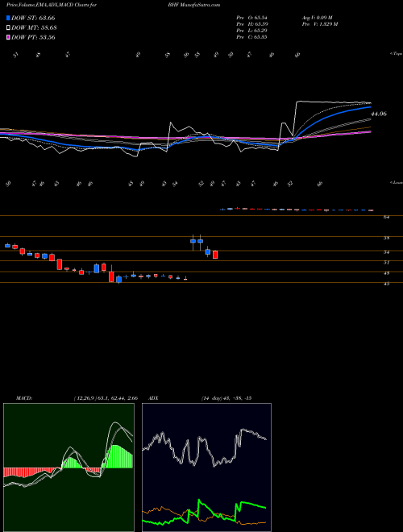Click the <-Tops axis label
This screenshot has width=403, height=532.
[397, 54]
